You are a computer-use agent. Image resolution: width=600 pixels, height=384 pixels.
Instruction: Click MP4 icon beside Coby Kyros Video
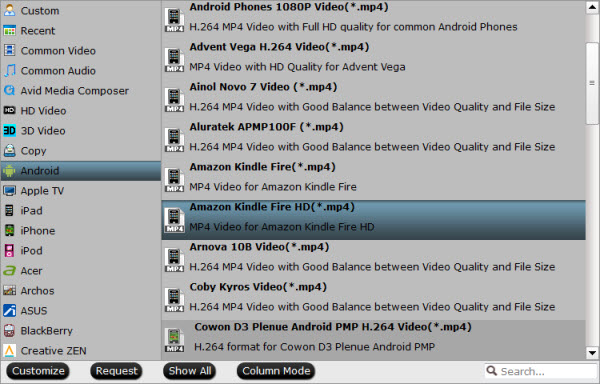(x=174, y=300)
